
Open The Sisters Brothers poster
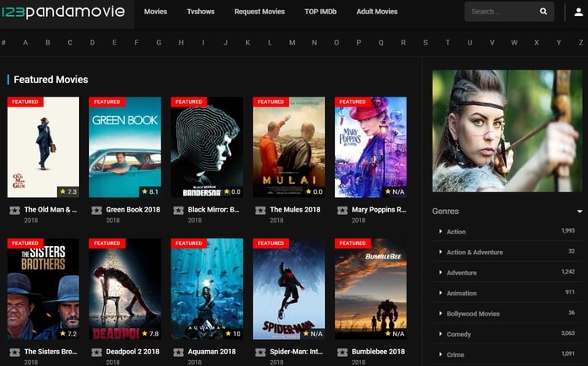pos(43,289)
